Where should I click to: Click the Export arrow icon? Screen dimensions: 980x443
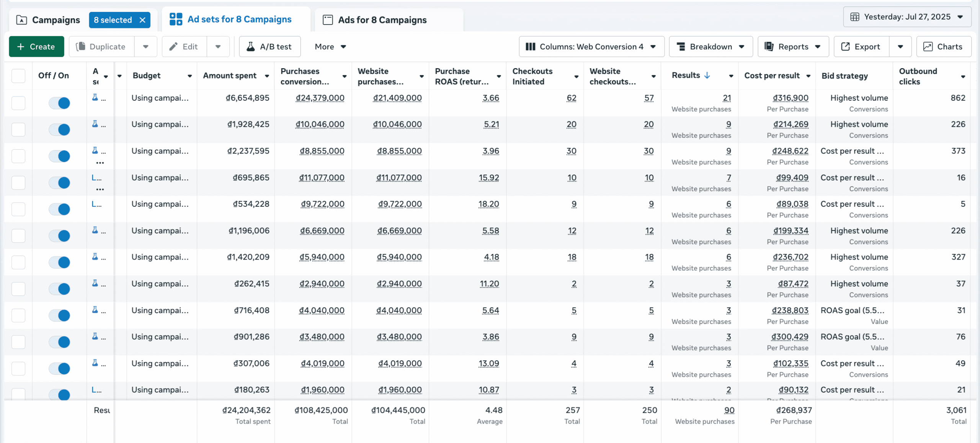[845, 47]
